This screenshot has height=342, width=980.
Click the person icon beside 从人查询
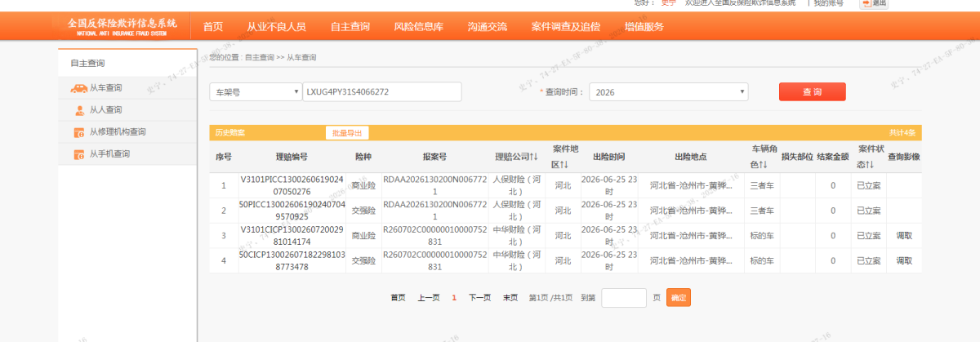[79, 110]
